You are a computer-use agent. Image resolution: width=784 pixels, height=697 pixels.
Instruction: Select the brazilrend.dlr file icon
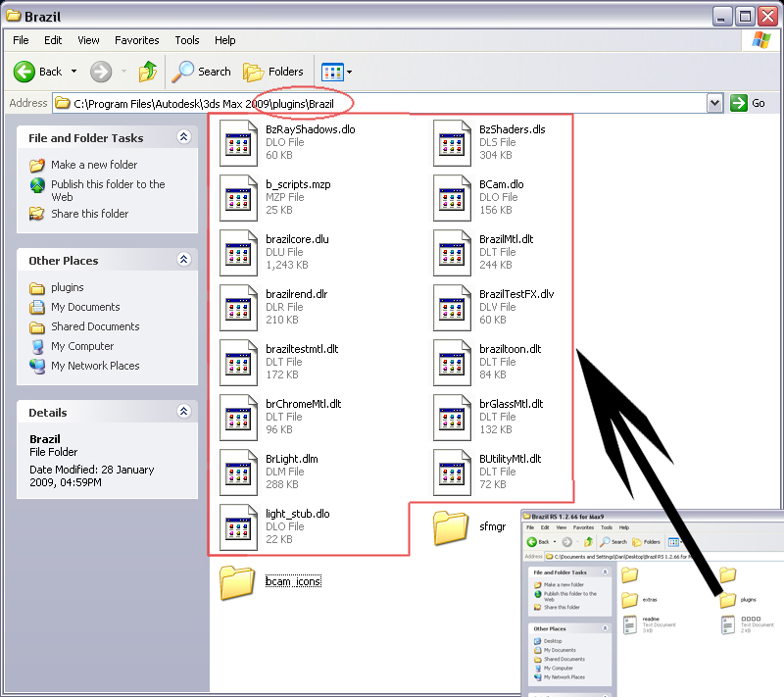click(x=238, y=308)
